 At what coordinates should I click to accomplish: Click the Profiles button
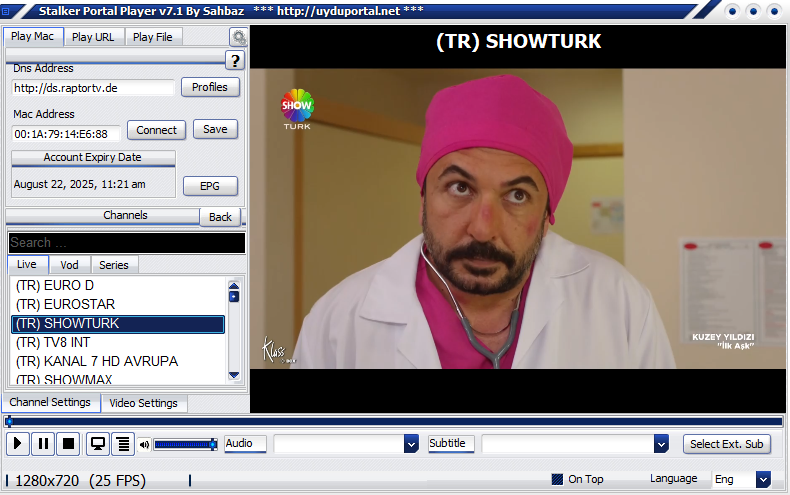(210, 87)
